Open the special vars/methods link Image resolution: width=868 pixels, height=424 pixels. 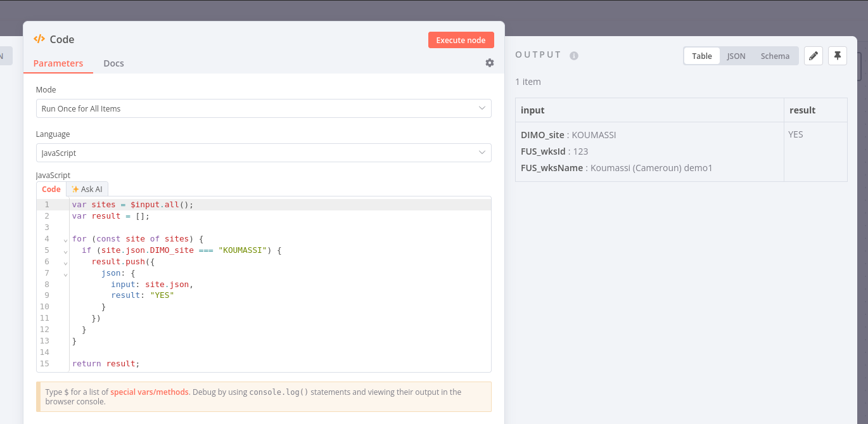148,392
